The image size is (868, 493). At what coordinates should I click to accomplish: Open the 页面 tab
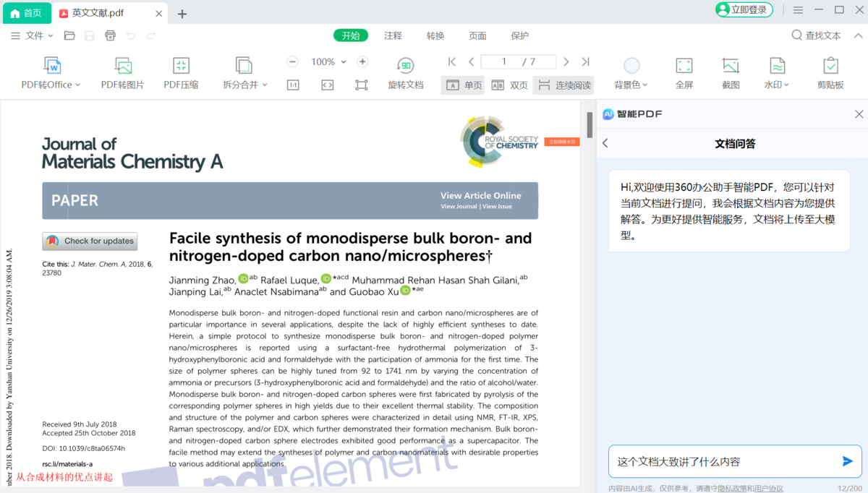point(477,35)
